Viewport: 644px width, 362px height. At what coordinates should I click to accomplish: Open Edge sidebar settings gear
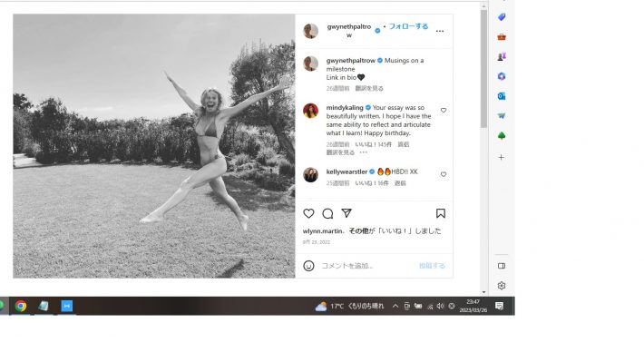click(501, 286)
